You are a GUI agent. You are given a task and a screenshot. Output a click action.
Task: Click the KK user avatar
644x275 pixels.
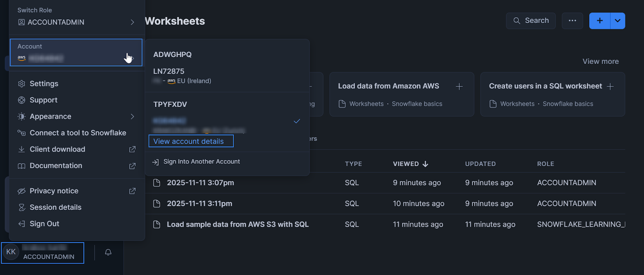11,252
